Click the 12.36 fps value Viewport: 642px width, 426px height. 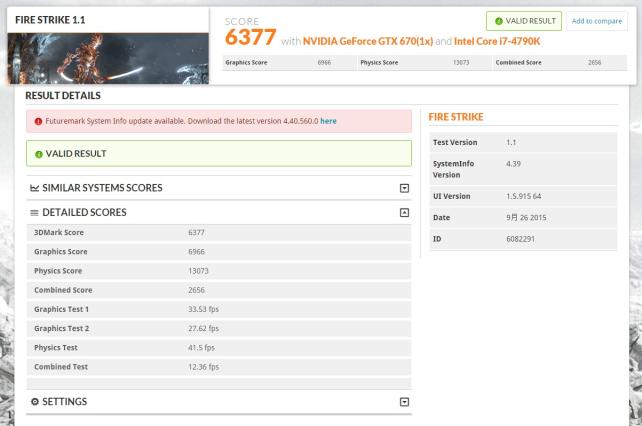[x=203, y=367]
